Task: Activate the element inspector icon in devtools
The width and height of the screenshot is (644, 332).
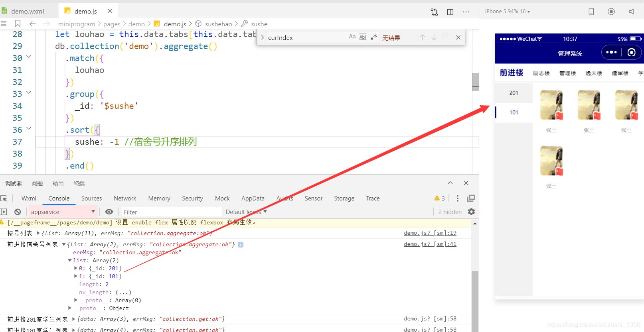Action: (x=4, y=198)
